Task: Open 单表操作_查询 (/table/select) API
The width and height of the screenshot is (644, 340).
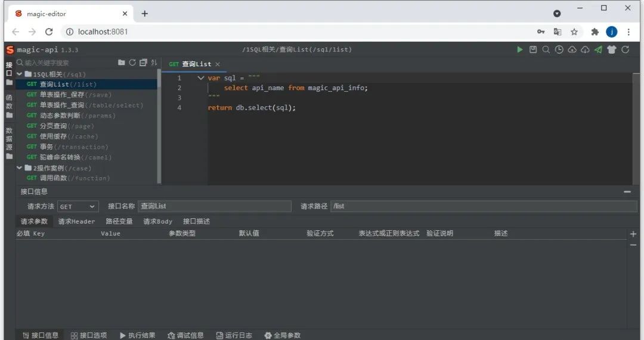Action: point(86,105)
